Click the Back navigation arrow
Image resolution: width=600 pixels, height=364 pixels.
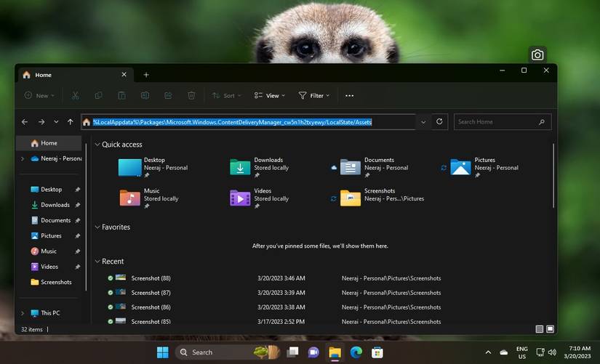click(25, 122)
